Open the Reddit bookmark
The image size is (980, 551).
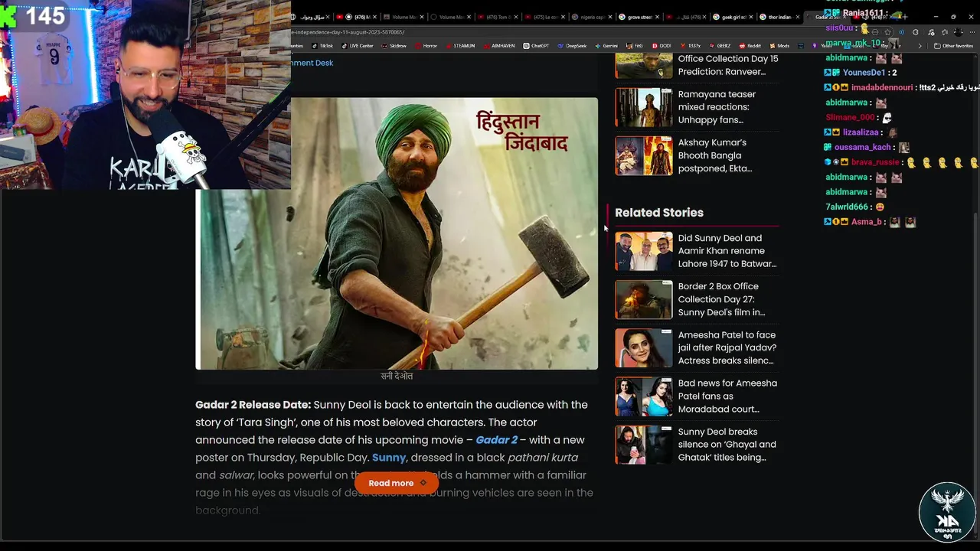[x=750, y=46]
